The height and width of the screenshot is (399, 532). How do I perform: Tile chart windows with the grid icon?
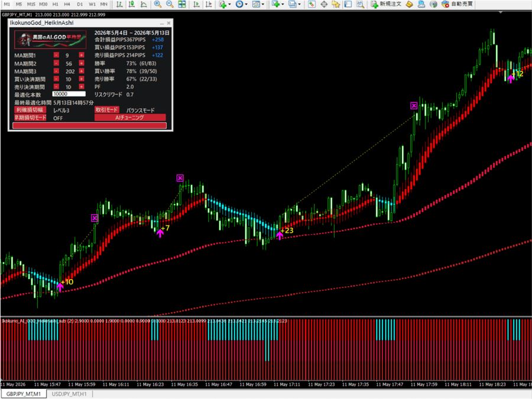pos(182,4)
